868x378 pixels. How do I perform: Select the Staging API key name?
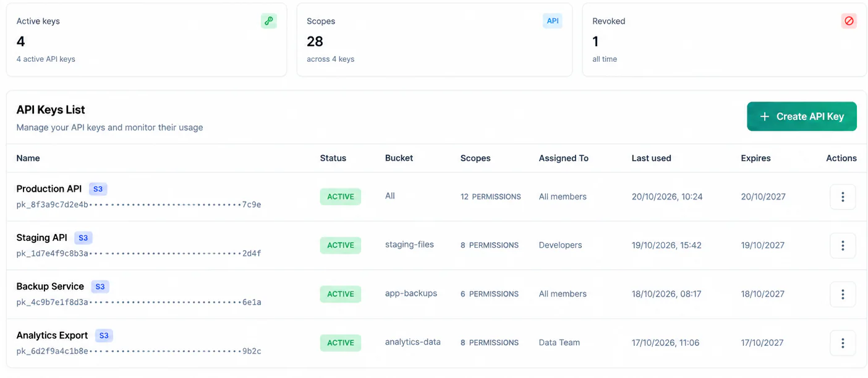pyautogui.click(x=41, y=238)
